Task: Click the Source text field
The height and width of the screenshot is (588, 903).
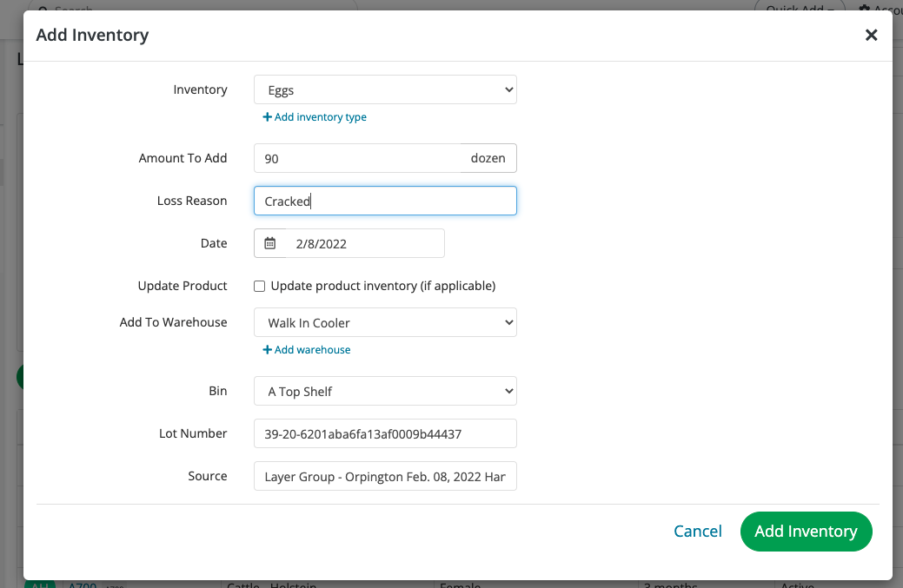Action: click(x=385, y=476)
